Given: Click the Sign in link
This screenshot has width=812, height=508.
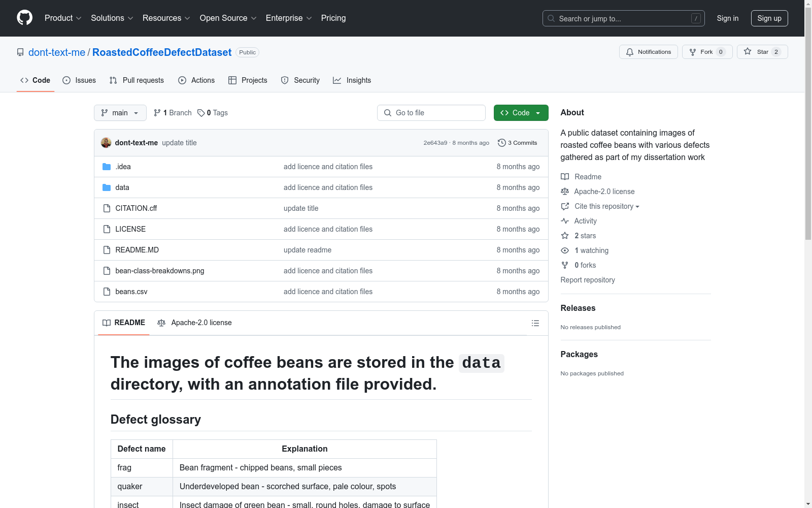Looking at the screenshot, I should pos(728,18).
